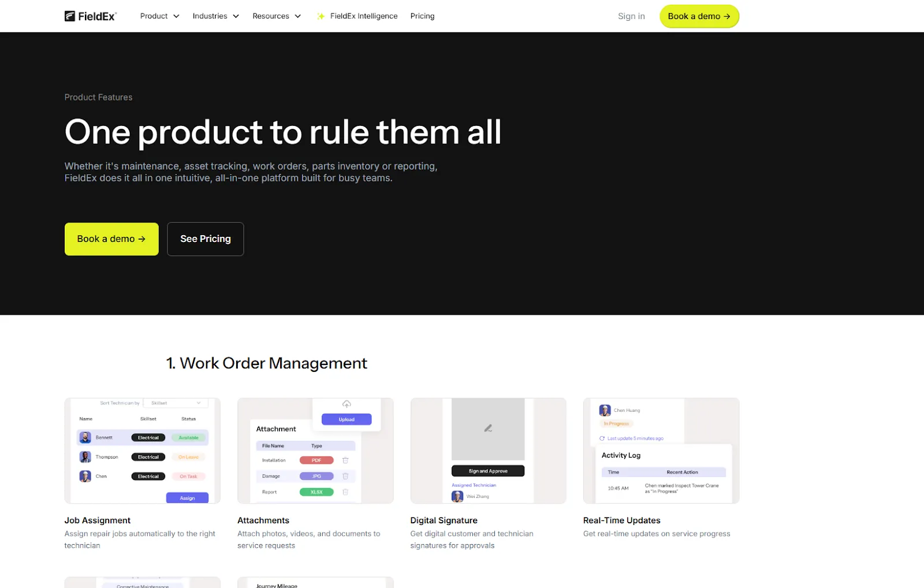Click the sparkle icon beside FieldEx Intelligence
This screenshot has width=924, height=588.
(x=321, y=16)
